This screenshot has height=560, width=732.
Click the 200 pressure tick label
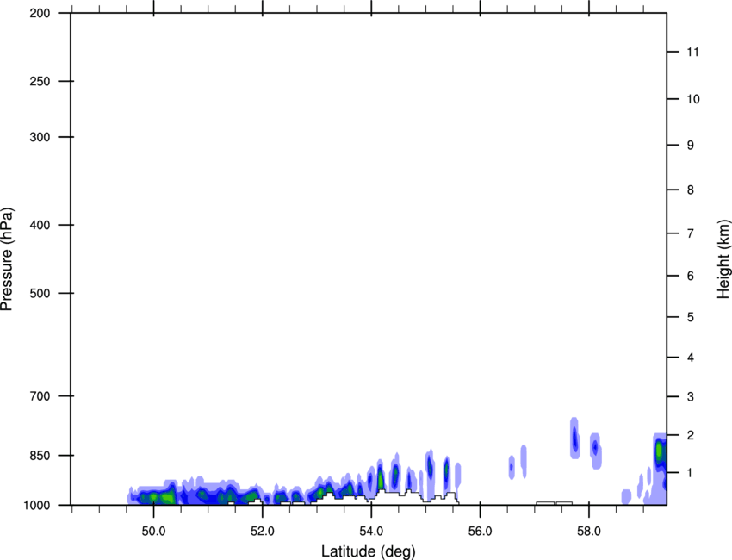coord(40,13)
